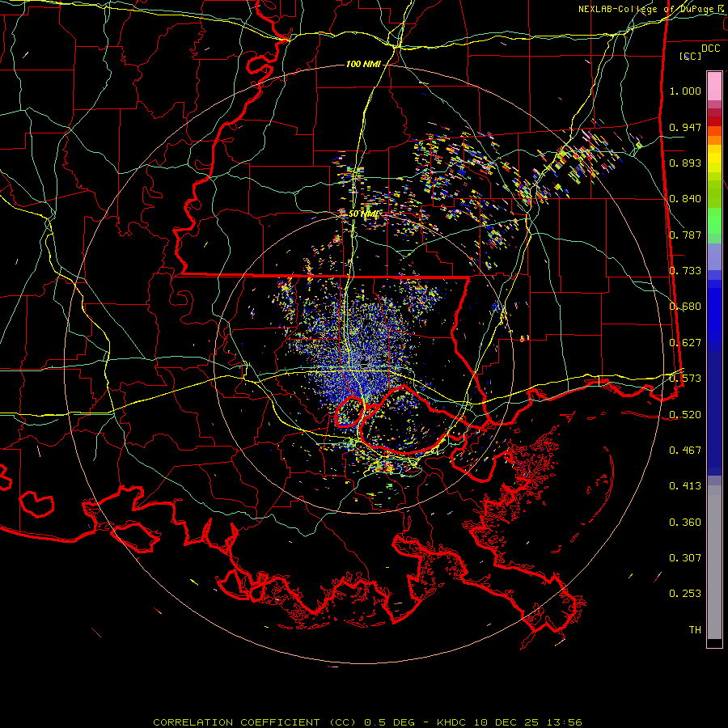The height and width of the screenshot is (728, 728).
Task: Click the 50 NMI range ring label
Action: (x=363, y=214)
